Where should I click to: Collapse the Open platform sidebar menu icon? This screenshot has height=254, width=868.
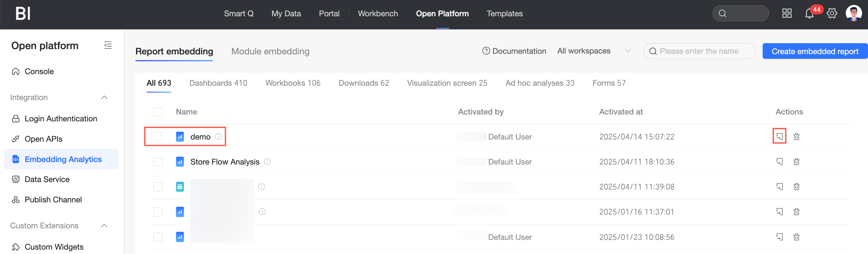108,45
